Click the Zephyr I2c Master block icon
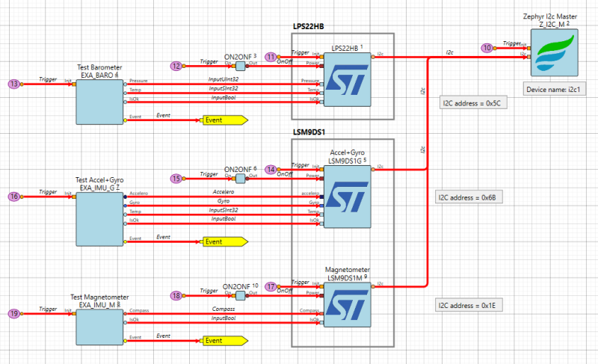Image resolution: width=598 pixels, height=364 pixels. pyautogui.click(x=555, y=52)
